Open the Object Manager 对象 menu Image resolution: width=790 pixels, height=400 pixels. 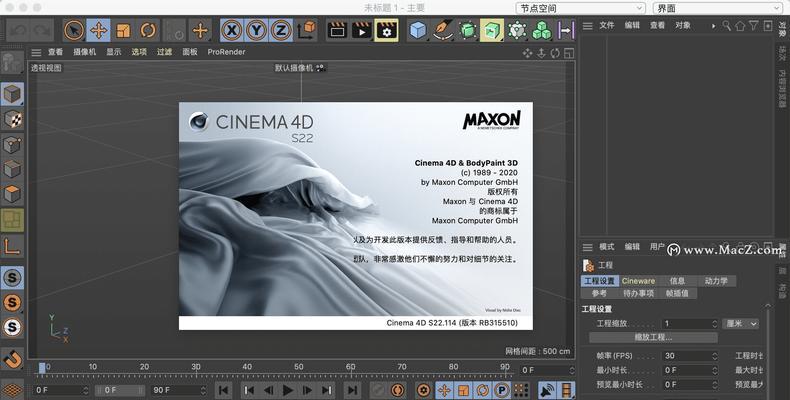click(x=683, y=25)
